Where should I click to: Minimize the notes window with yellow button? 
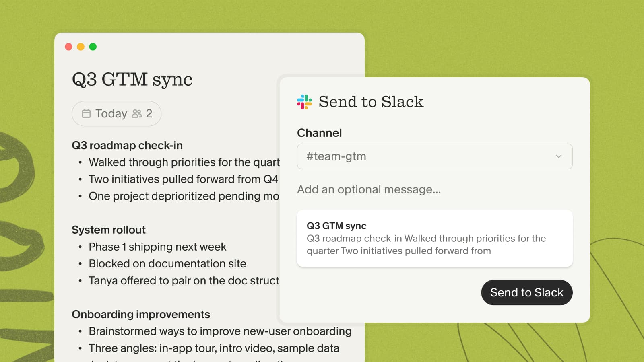[x=80, y=47]
